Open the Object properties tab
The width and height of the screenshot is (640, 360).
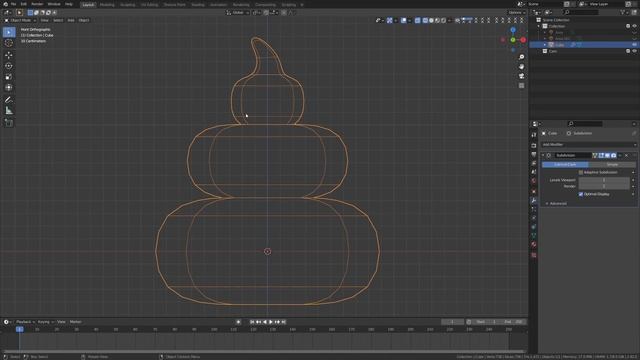[533, 191]
